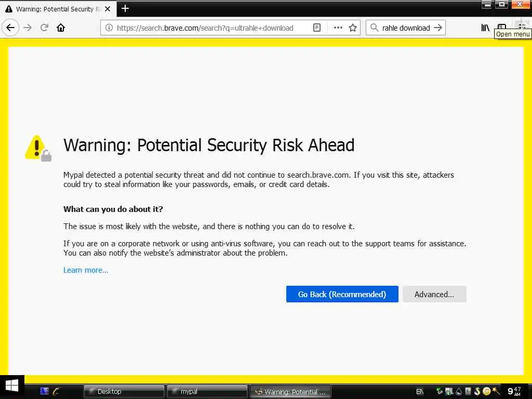Click the quick launch blue desktop icon
Image resolution: width=532 pixels, height=399 pixels.
pos(45,391)
